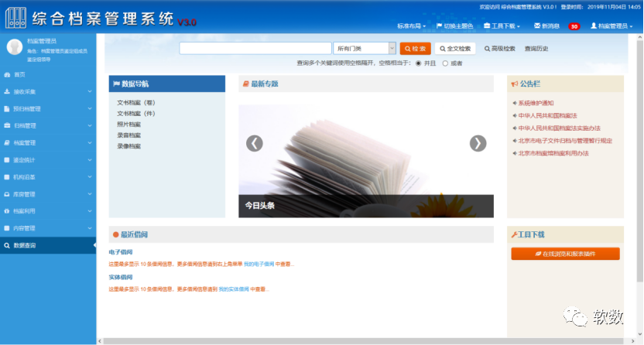Click the 新消息 envelope icon
Screen dimensions: 644x345
click(538, 26)
